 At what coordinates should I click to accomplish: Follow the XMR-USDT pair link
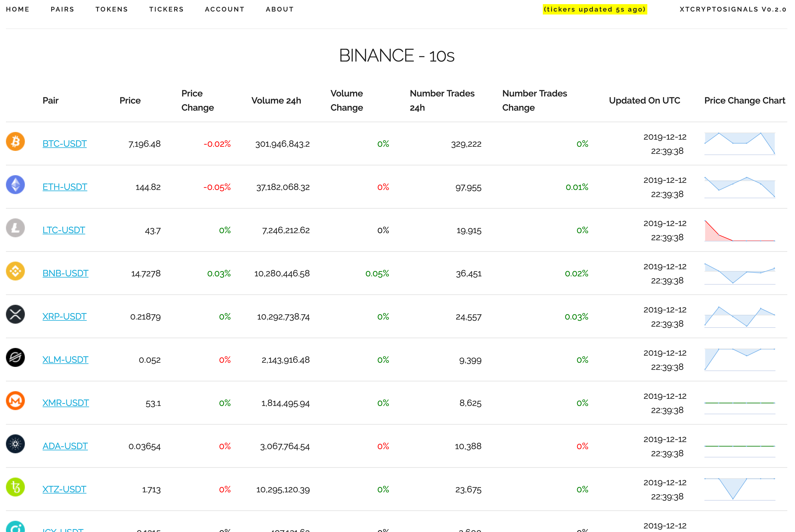[65, 403]
